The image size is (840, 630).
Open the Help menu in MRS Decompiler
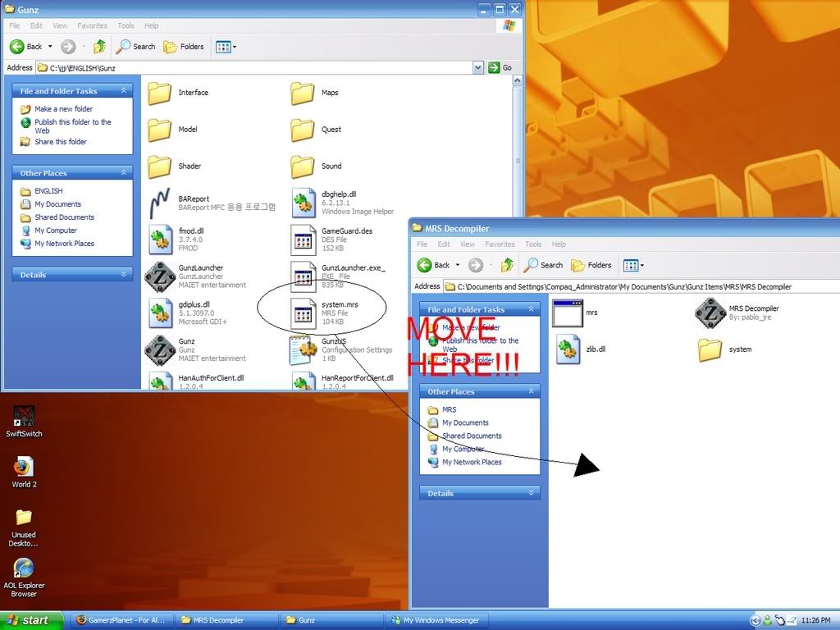tap(559, 244)
